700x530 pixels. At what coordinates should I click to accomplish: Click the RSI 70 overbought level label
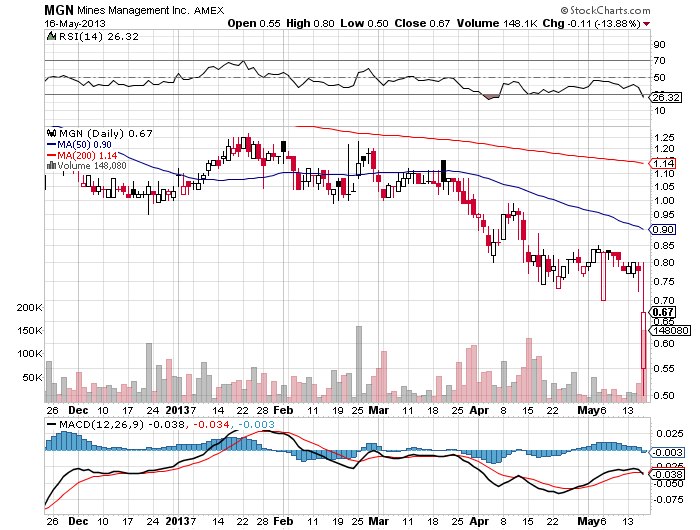coord(659,60)
